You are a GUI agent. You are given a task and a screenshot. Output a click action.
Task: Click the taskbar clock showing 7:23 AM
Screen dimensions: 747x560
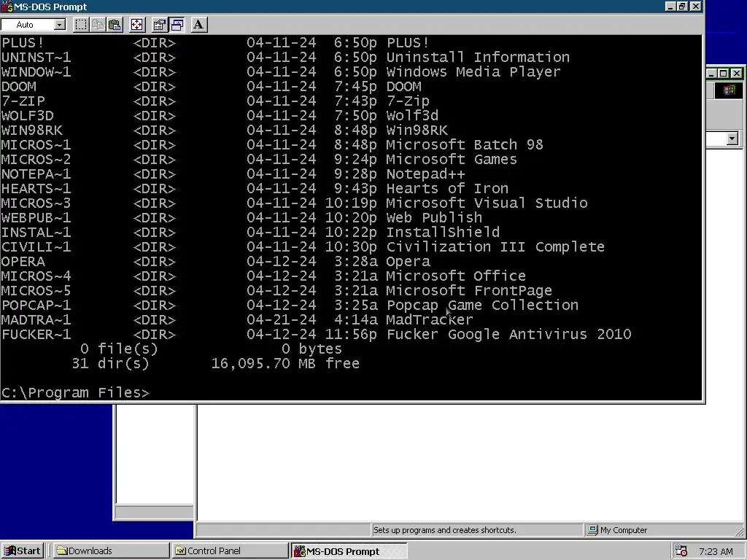(x=716, y=551)
